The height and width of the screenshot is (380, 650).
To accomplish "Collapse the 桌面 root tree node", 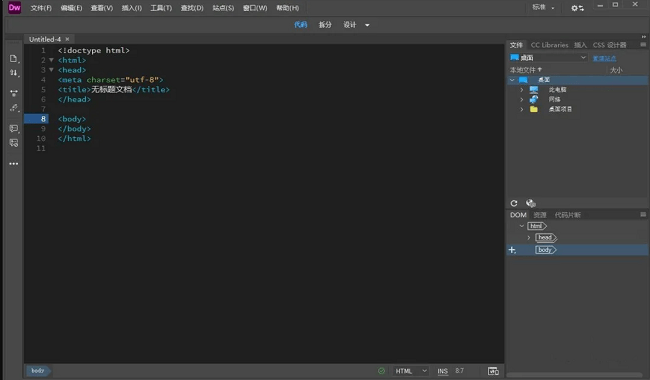I will (x=512, y=80).
